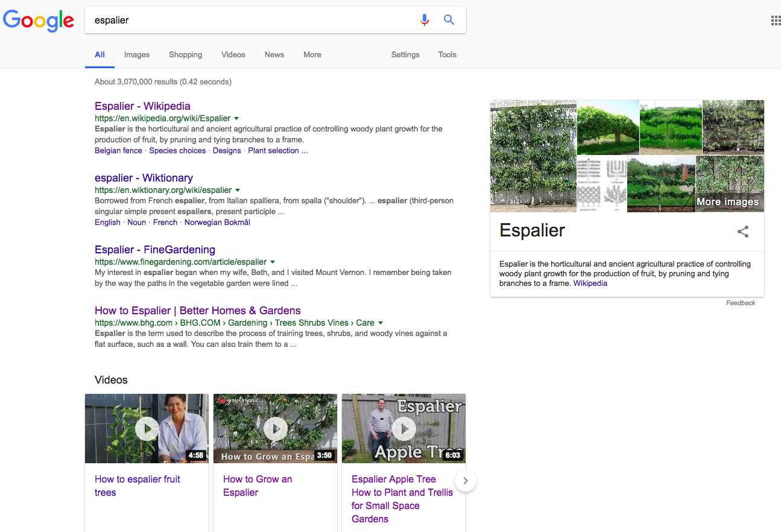Switch to the Images tab

(x=137, y=54)
